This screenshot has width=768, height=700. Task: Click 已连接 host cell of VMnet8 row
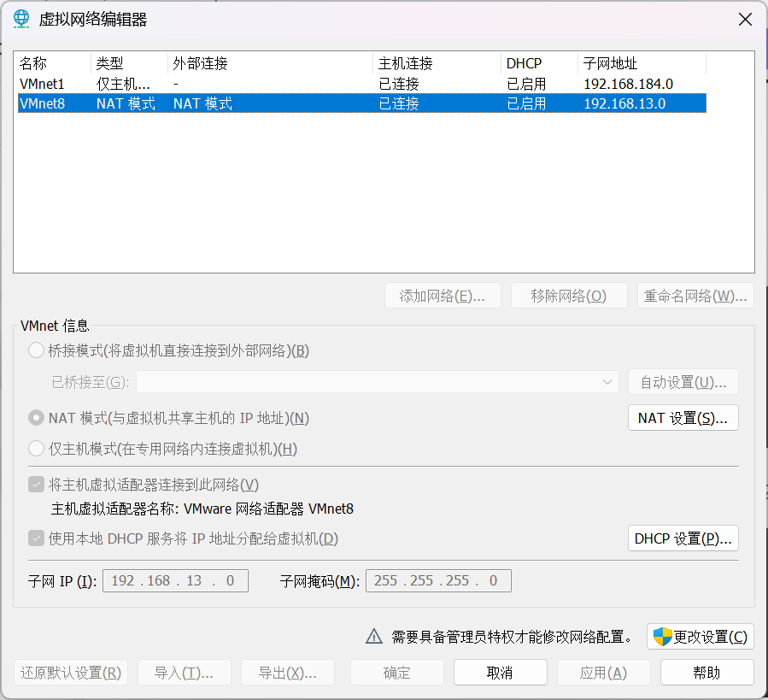[399, 103]
